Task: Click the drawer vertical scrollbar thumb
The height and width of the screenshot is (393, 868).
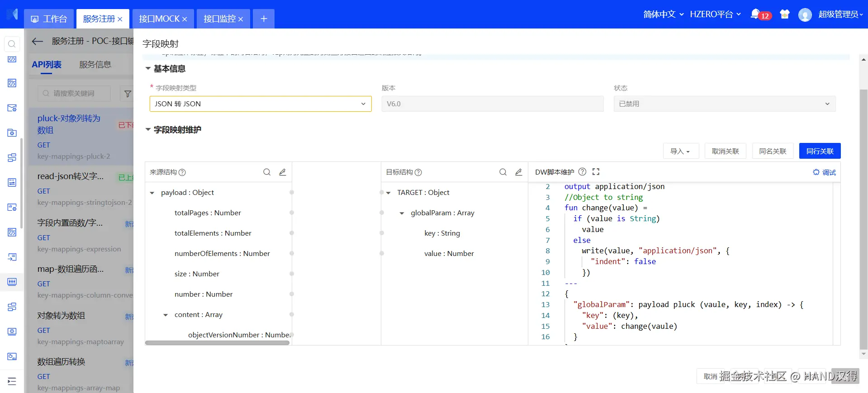Action: tap(864, 219)
